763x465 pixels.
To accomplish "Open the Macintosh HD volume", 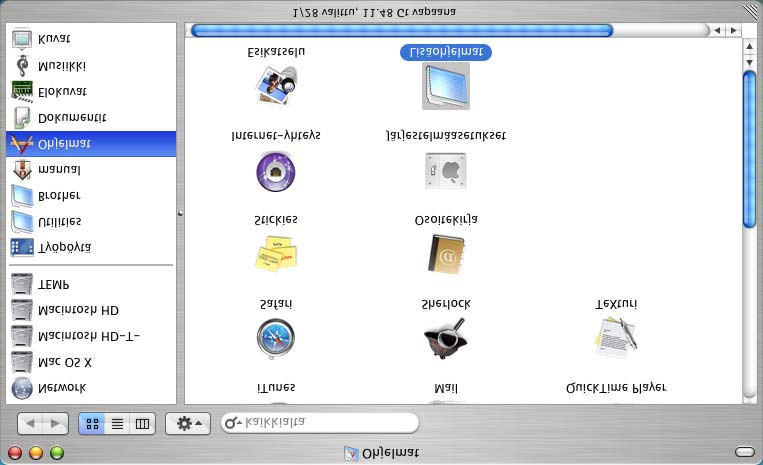I will click(x=91, y=310).
